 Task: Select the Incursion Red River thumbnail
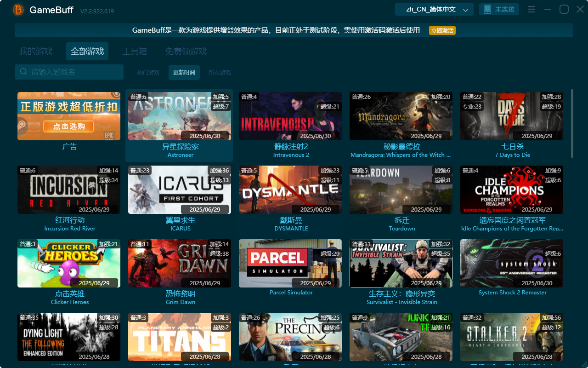pyautogui.click(x=69, y=190)
